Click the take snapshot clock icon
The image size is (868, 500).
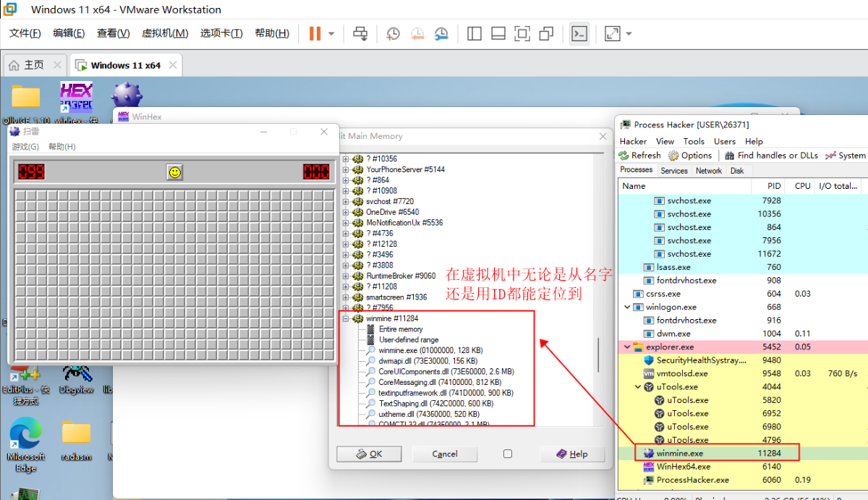point(393,33)
